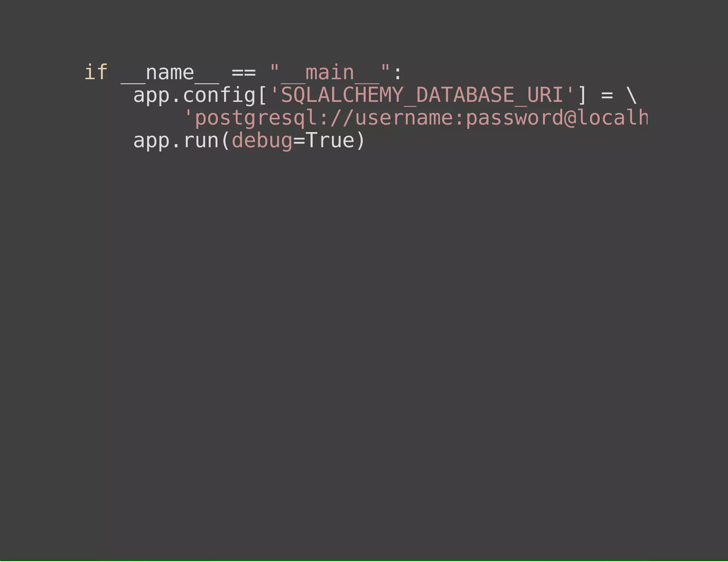
Task: Click the backslash line continuation character
Action: click(x=632, y=95)
